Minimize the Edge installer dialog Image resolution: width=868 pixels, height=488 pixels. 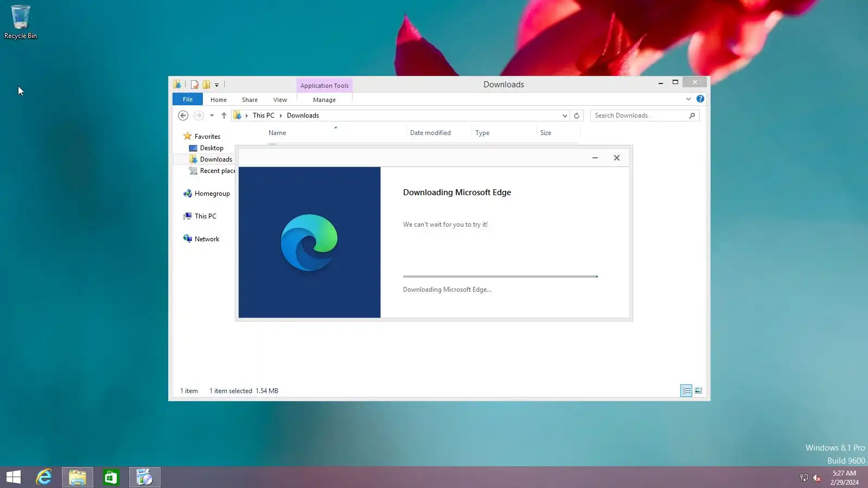pyautogui.click(x=595, y=158)
